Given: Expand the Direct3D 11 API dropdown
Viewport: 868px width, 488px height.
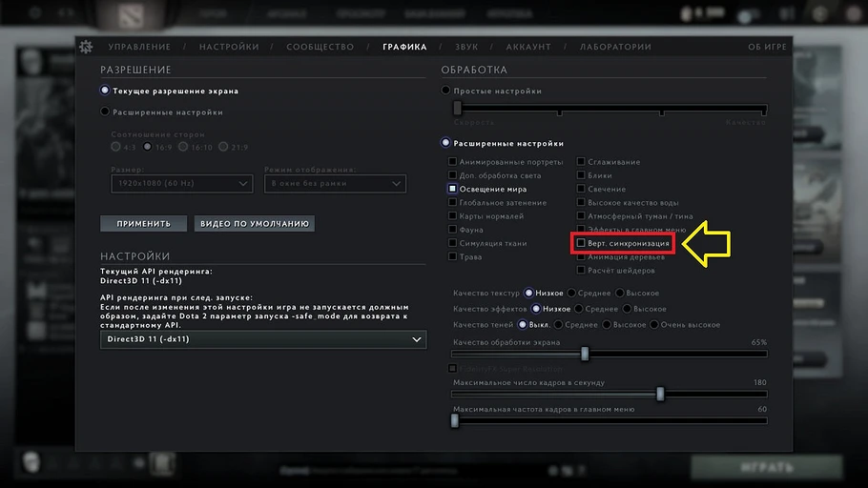Looking at the screenshot, I should coord(263,339).
